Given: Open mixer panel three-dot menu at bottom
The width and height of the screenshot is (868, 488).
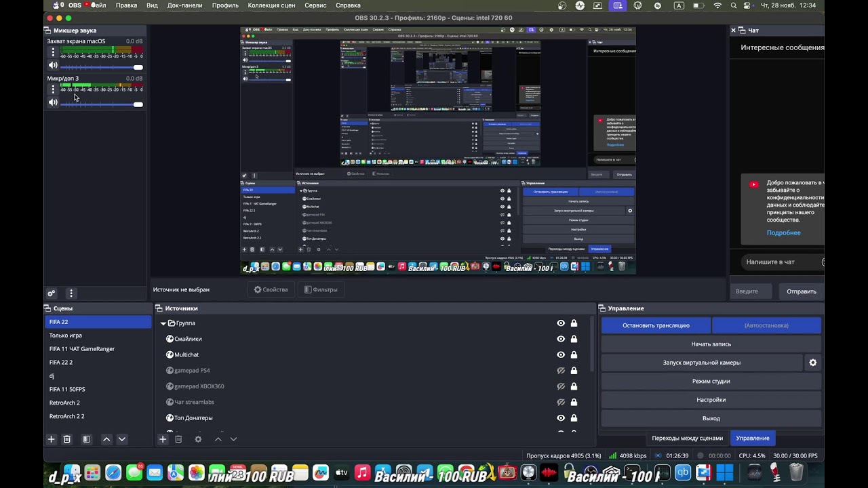Looking at the screenshot, I should pos(71,293).
